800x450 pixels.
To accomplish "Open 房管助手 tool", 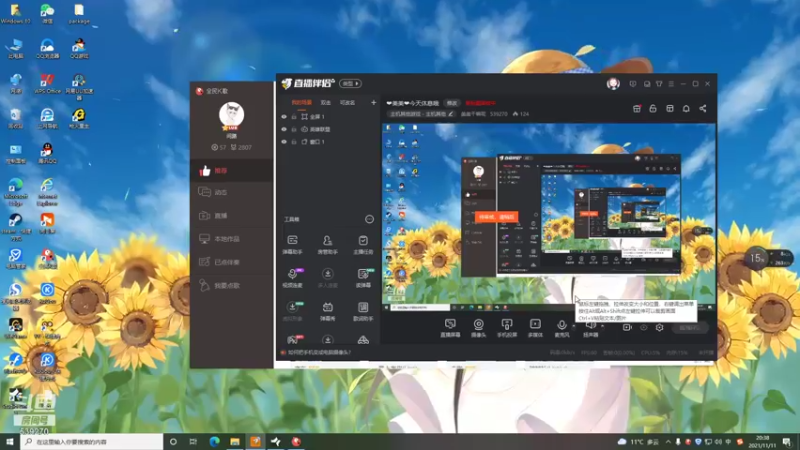I will [x=328, y=244].
